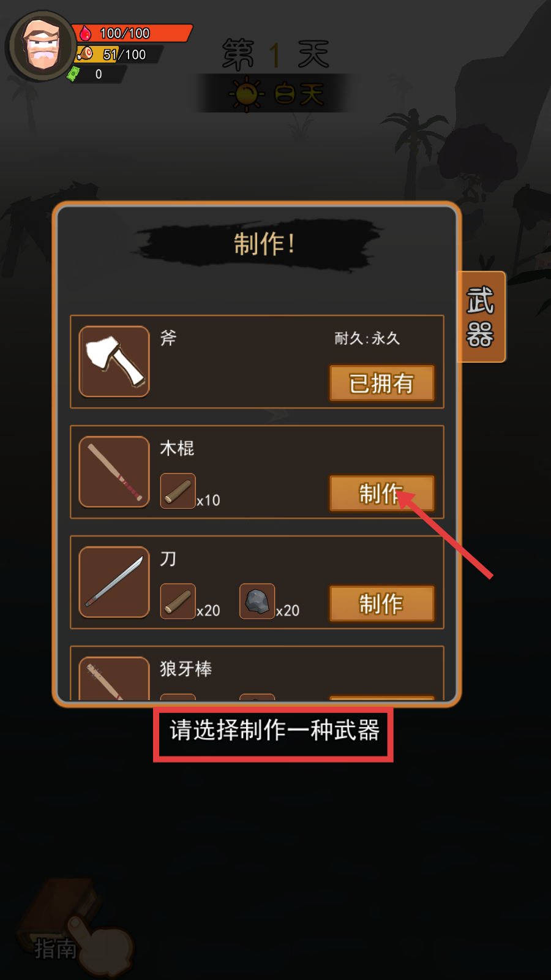Tap the wood material icon for 木棍
551x980 pixels.
(178, 491)
